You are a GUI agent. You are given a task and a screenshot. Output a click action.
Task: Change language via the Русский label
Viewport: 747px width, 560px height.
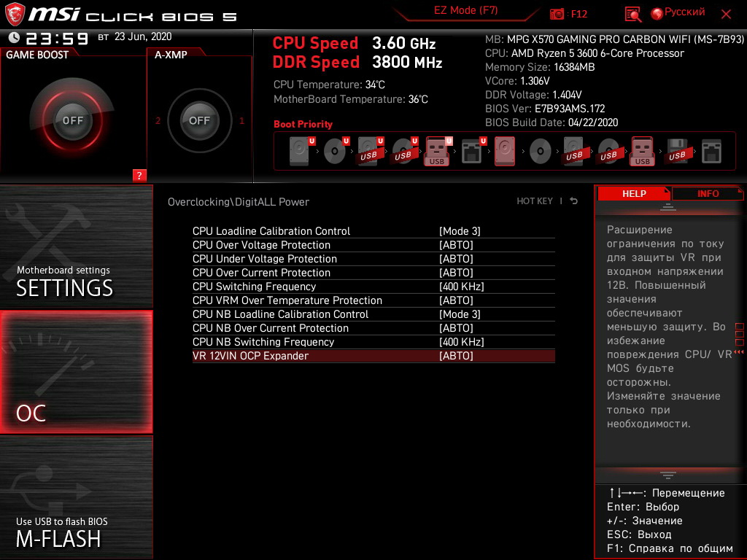pyautogui.click(x=684, y=12)
